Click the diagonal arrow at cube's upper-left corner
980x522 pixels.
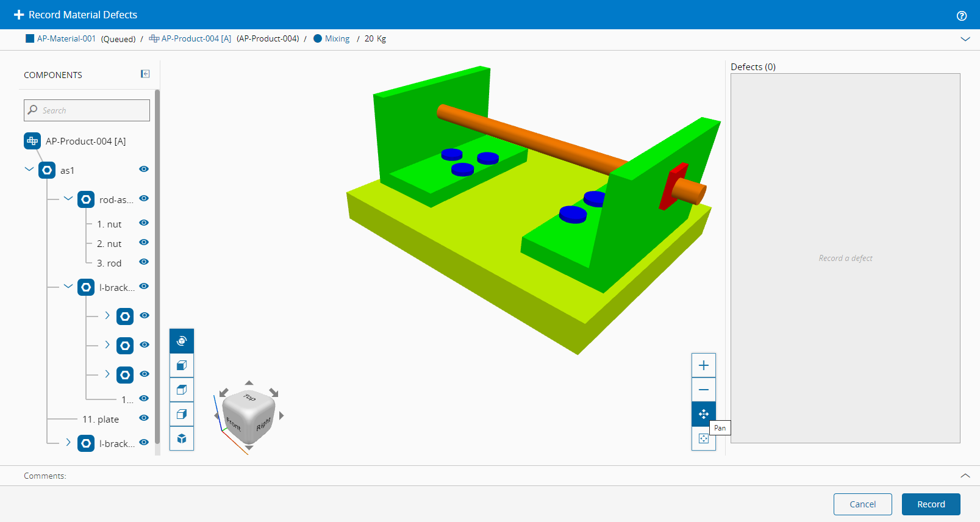224,393
